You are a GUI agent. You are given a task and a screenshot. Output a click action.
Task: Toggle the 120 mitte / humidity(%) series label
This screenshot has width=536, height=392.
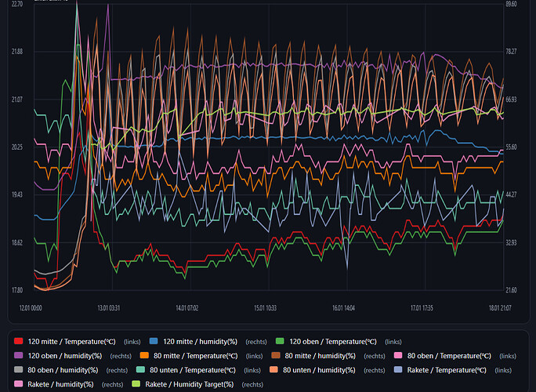click(203, 342)
